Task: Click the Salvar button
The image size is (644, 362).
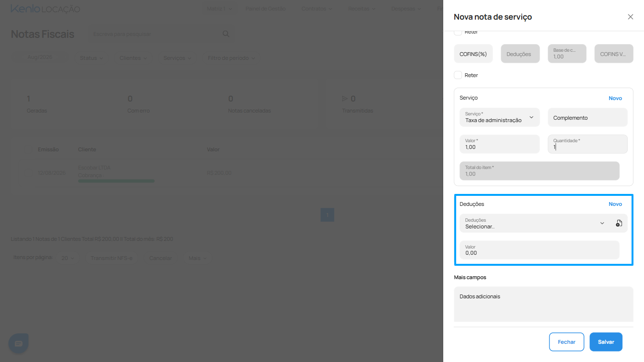Action: [x=606, y=342]
